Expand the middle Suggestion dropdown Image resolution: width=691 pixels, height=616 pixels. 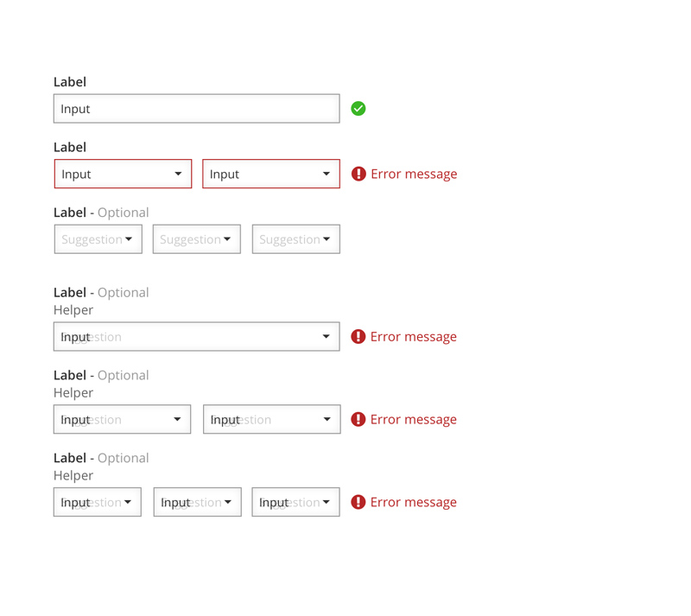pos(197,239)
